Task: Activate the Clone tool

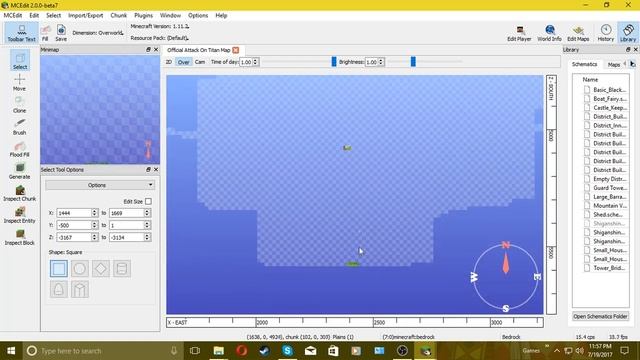Action: (20, 104)
